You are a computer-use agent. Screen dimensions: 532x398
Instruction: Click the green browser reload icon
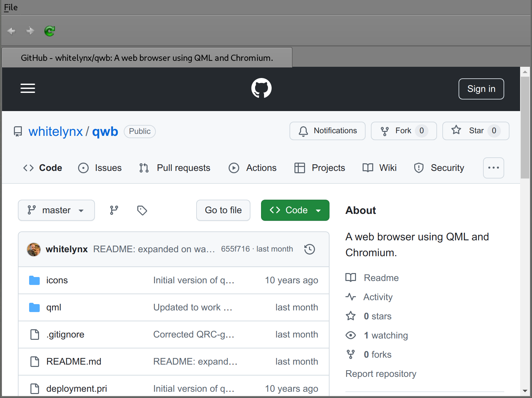(x=50, y=31)
